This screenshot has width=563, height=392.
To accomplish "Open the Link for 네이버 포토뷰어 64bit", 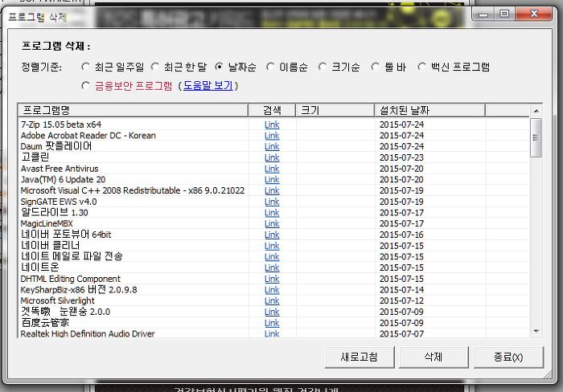I will 272,235.
